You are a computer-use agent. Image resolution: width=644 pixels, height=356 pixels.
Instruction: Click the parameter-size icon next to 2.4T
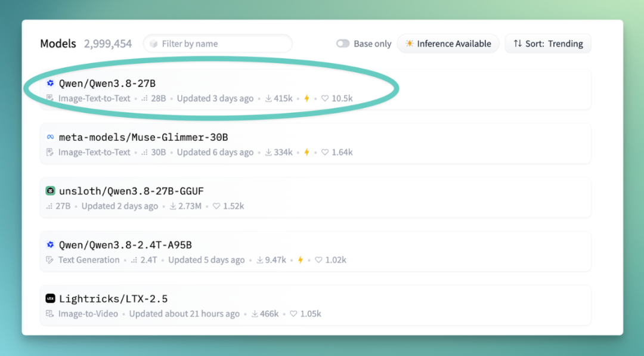coord(134,260)
